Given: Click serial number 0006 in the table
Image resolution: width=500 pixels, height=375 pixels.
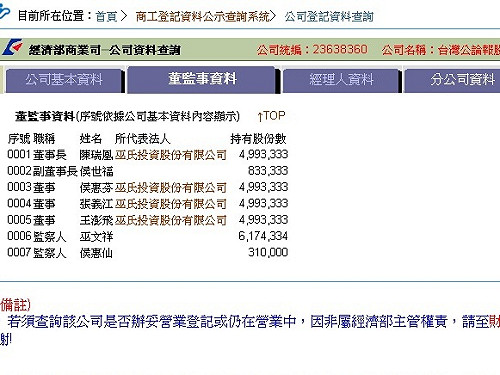Looking at the screenshot, I should 19,236.
